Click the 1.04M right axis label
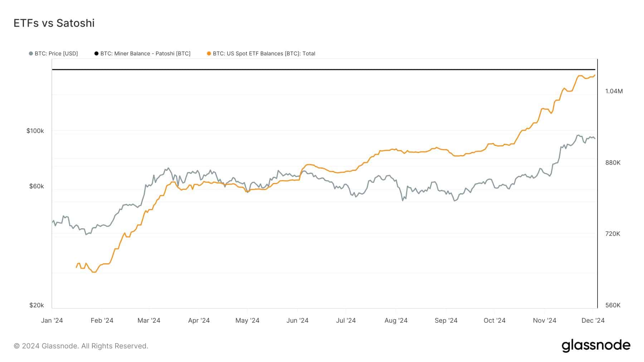Viewport: 644px width, 362px height. [614, 91]
